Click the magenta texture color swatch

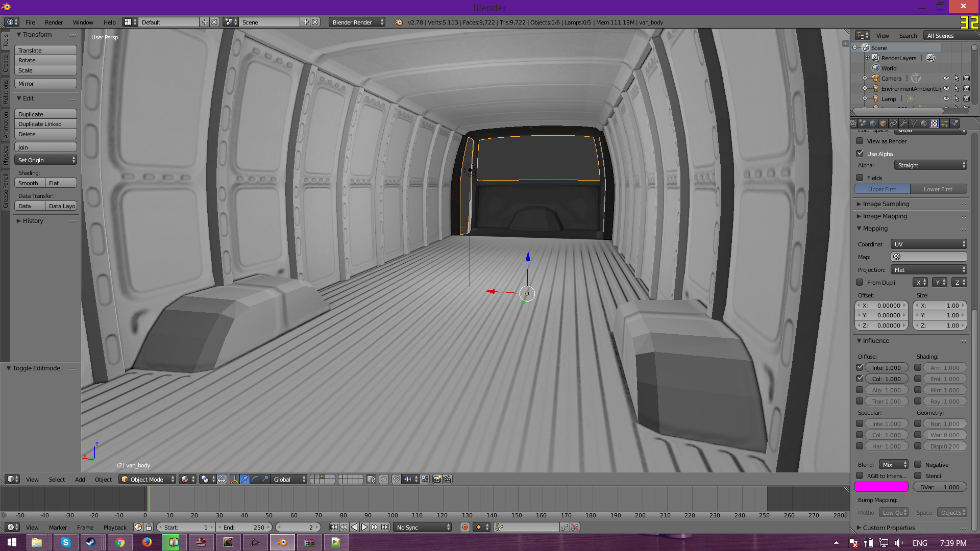coord(881,487)
